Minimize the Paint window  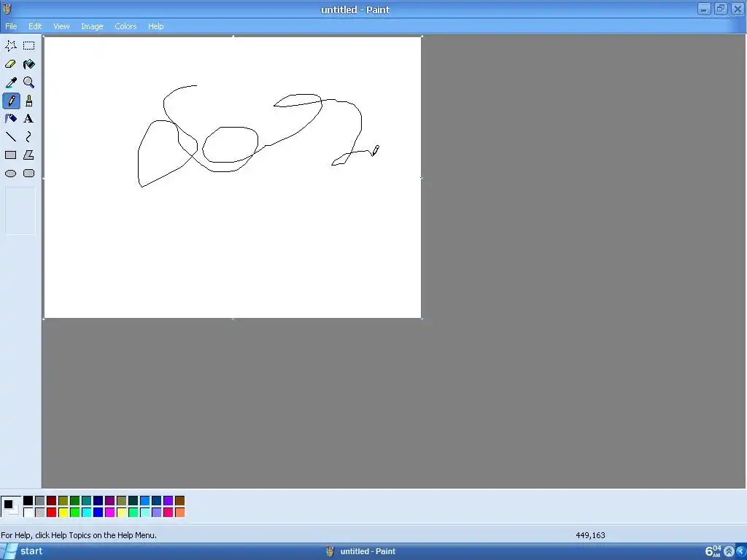pyautogui.click(x=704, y=9)
